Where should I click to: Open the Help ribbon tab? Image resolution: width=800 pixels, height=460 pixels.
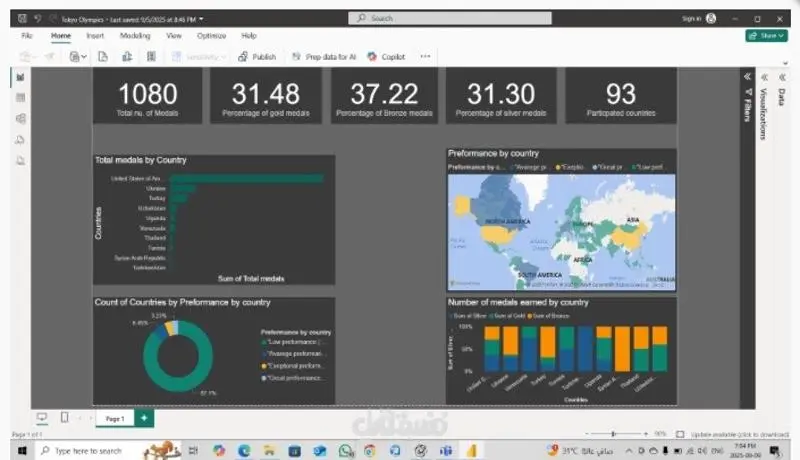pos(248,36)
